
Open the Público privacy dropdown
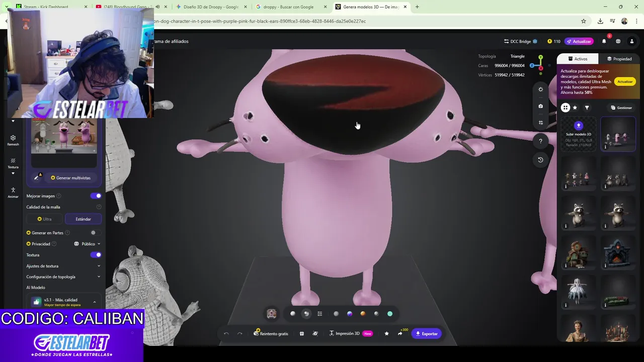point(87,244)
